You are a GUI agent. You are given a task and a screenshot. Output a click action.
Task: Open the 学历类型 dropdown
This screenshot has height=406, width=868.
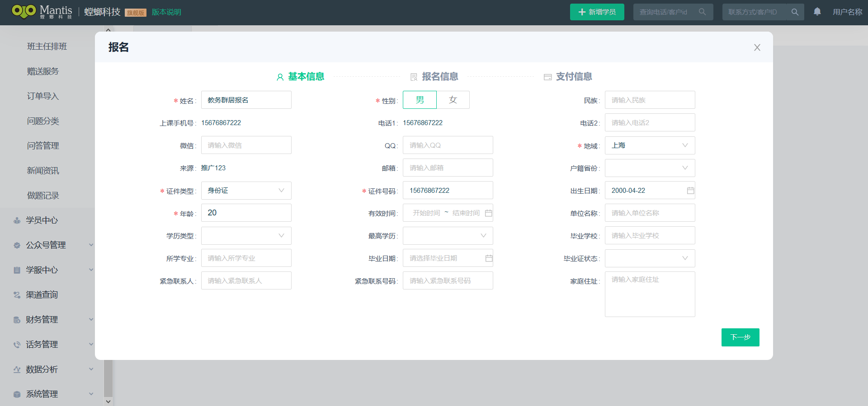pyautogui.click(x=246, y=236)
